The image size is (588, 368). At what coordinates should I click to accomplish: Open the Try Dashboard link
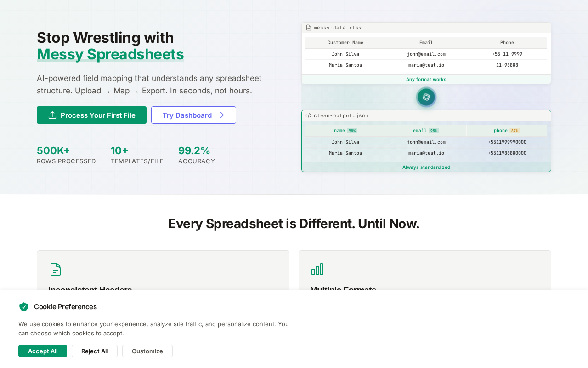coord(193,115)
